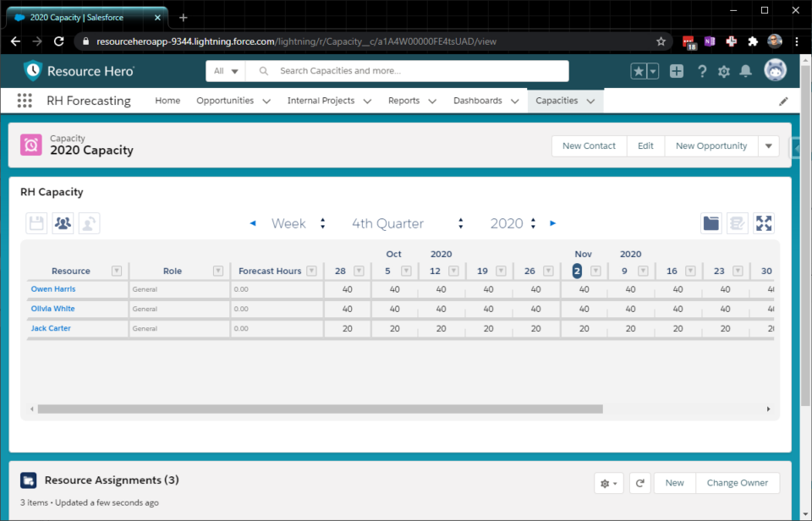This screenshot has width=812, height=521.
Task: Open Chrome three-dot menu
Action: (x=797, y=41)
